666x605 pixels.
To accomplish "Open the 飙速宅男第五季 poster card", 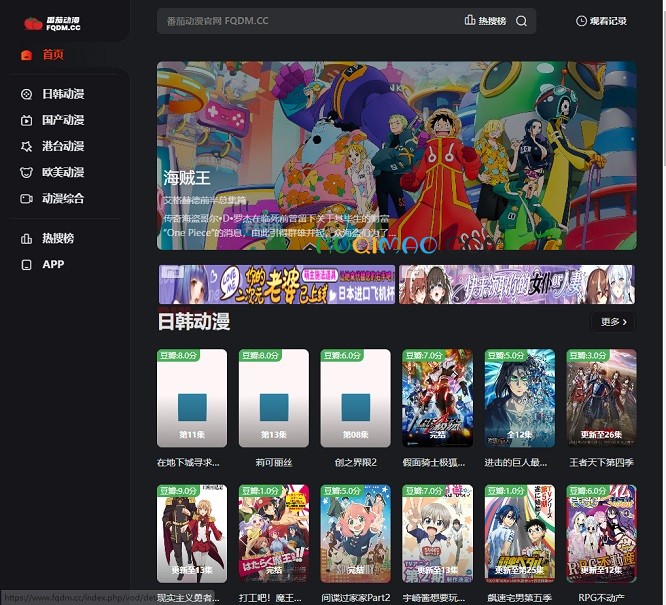I will [x=519, y=534].
